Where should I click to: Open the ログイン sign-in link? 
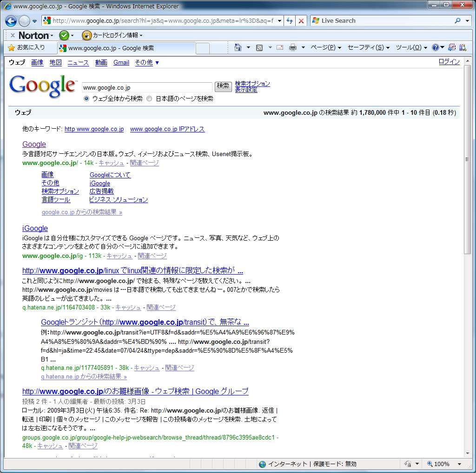click(449, 62)
